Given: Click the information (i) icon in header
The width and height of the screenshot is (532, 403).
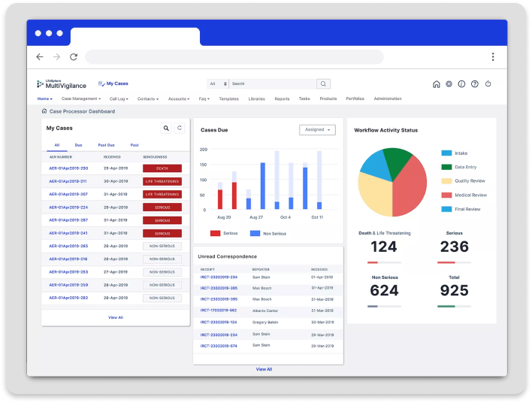Looking at the screenshot, I should (461, 84).
